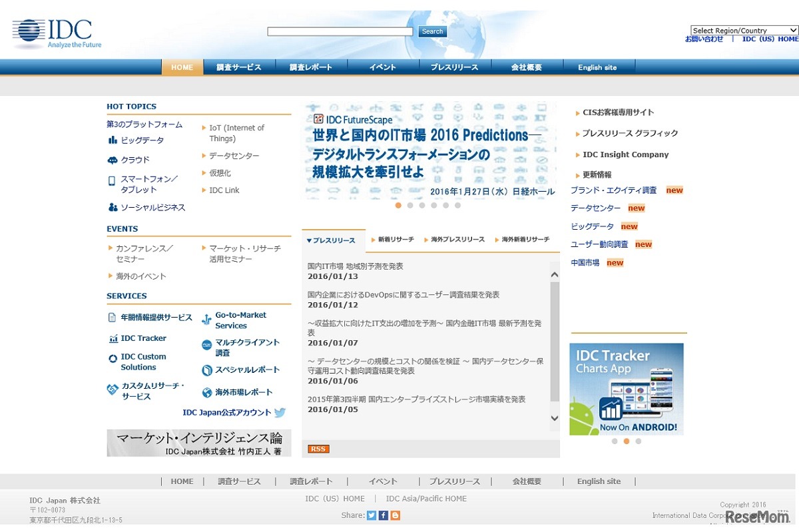Switch to the 新着リサーチ tab
Image resolution: width=799 pixels, height=532 pixels.
coord(396,240)
